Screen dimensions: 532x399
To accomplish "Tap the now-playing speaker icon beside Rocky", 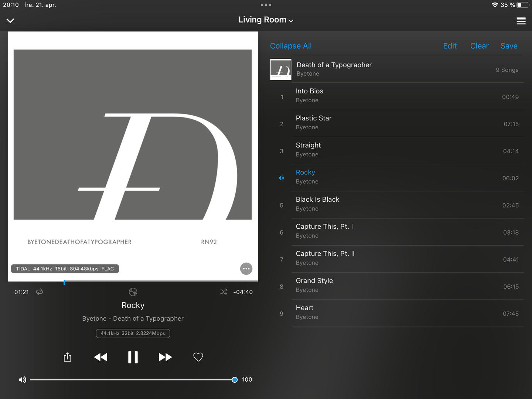I will tap(281, 178).
